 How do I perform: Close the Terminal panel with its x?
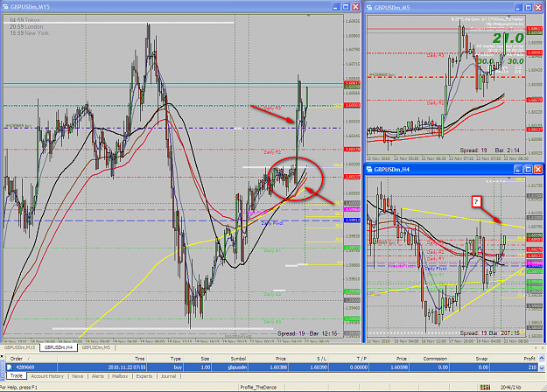[2, 356]
